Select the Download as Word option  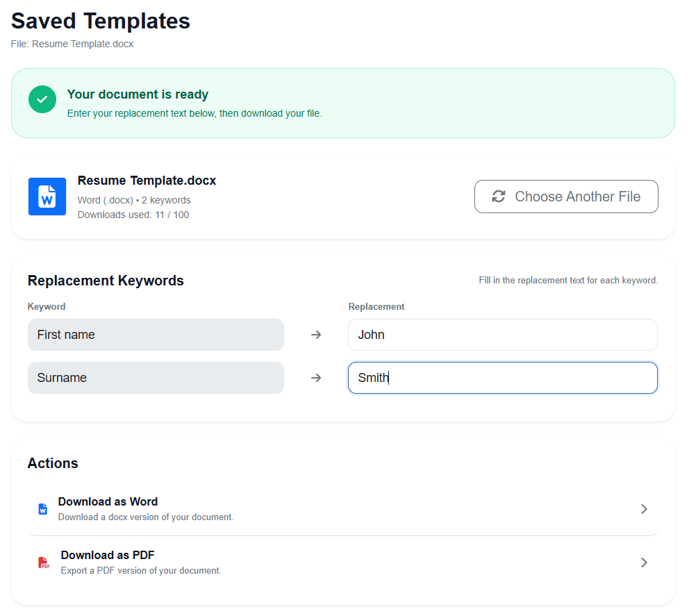108,501
